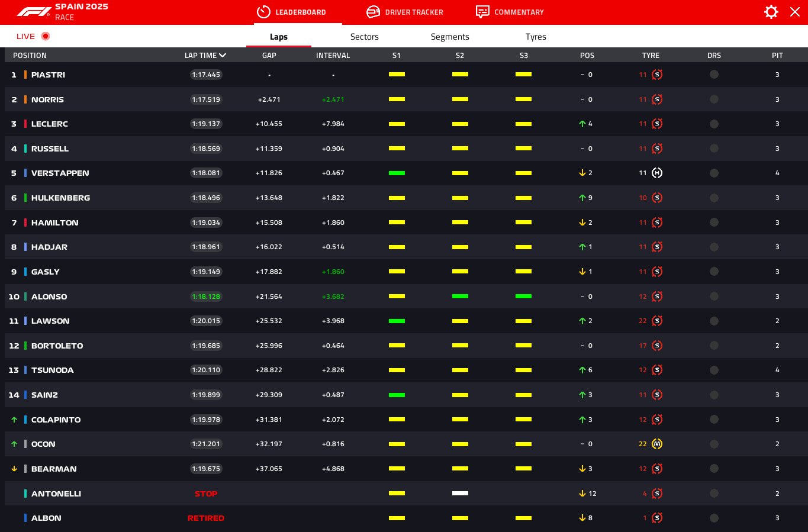Click the PIT column header
The image size is (808, 532).
(x=777, y=55)
